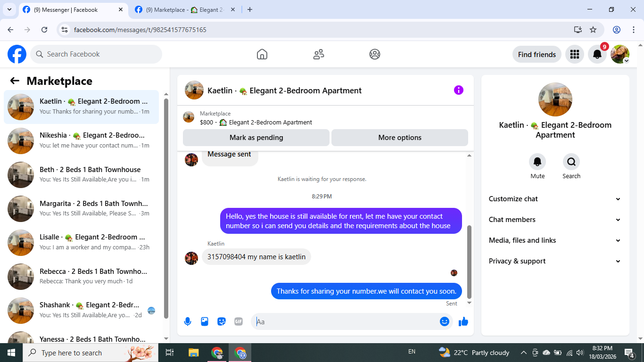644x362 pixels.
Task: Go to the Home feed icon
Action: [x=262, y=54]
